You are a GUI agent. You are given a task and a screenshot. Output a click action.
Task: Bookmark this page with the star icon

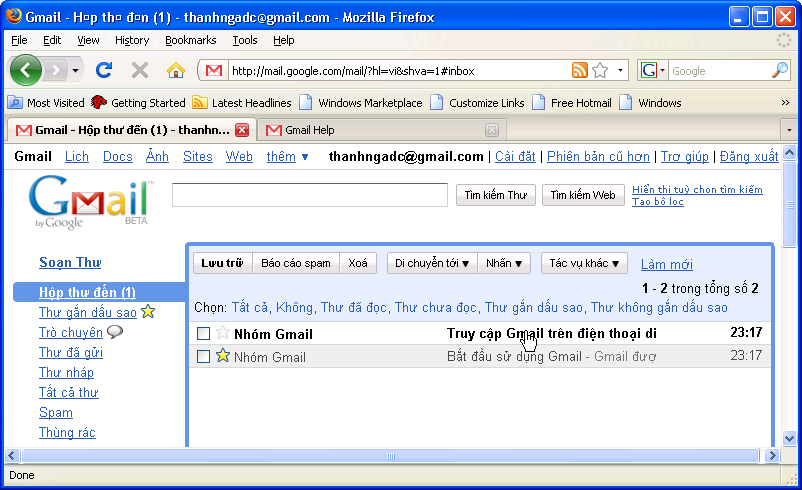coord(600,70)
